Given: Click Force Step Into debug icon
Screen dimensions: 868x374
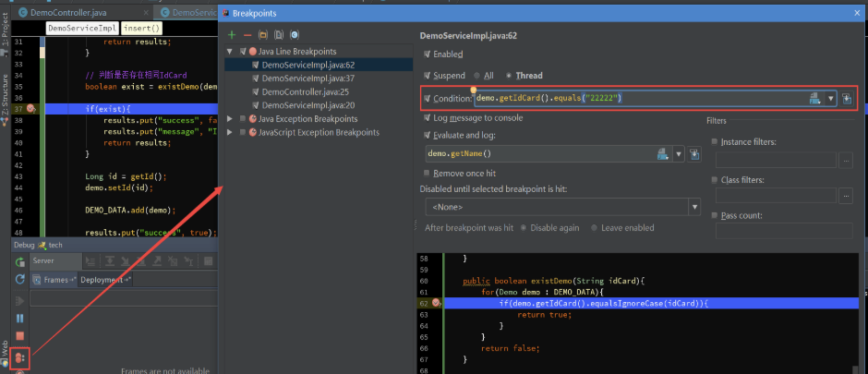Looking at the screenshot, I should [x=141, y=261].
